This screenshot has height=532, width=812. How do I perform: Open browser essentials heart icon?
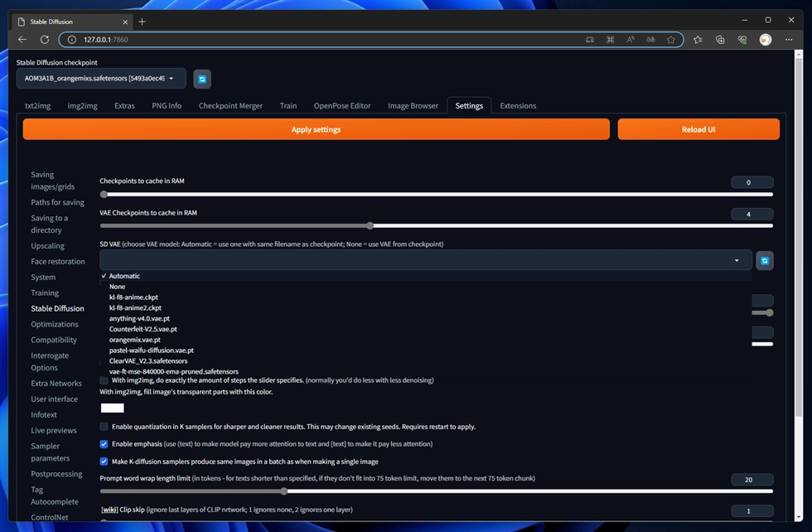(x=742, y=40)
